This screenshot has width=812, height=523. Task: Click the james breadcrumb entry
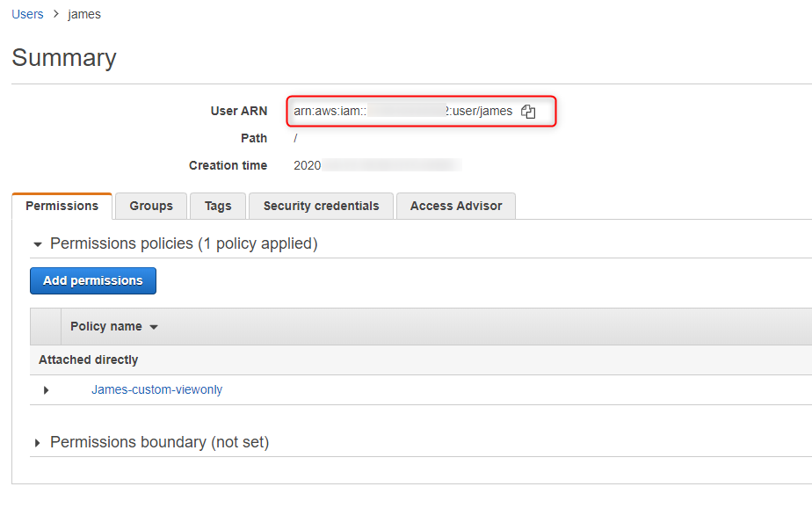84,14
